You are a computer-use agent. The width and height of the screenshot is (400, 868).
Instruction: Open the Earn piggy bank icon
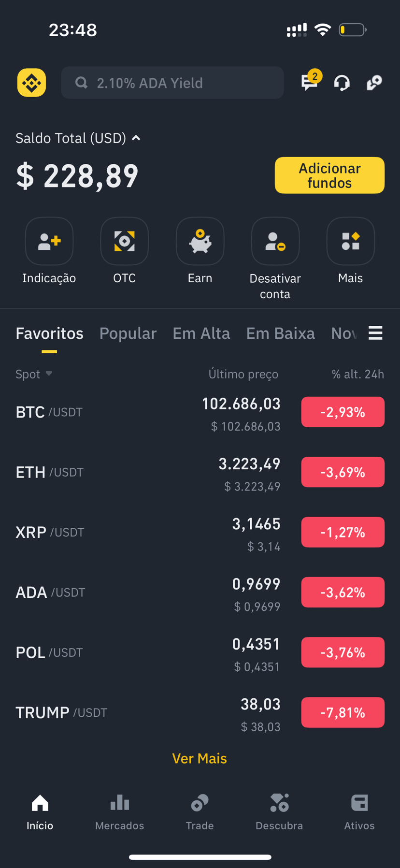tap(200, 241)
